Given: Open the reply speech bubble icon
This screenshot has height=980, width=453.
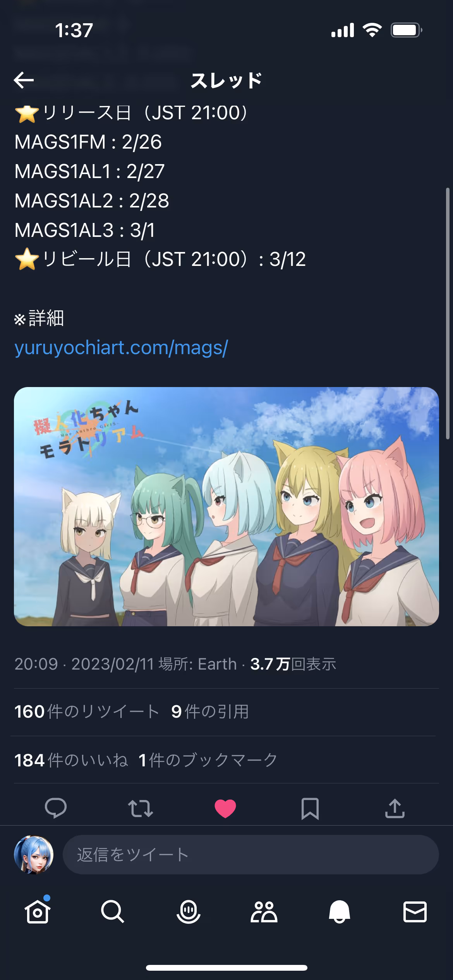Looking at the screenshot, I should tap(56, 809).
